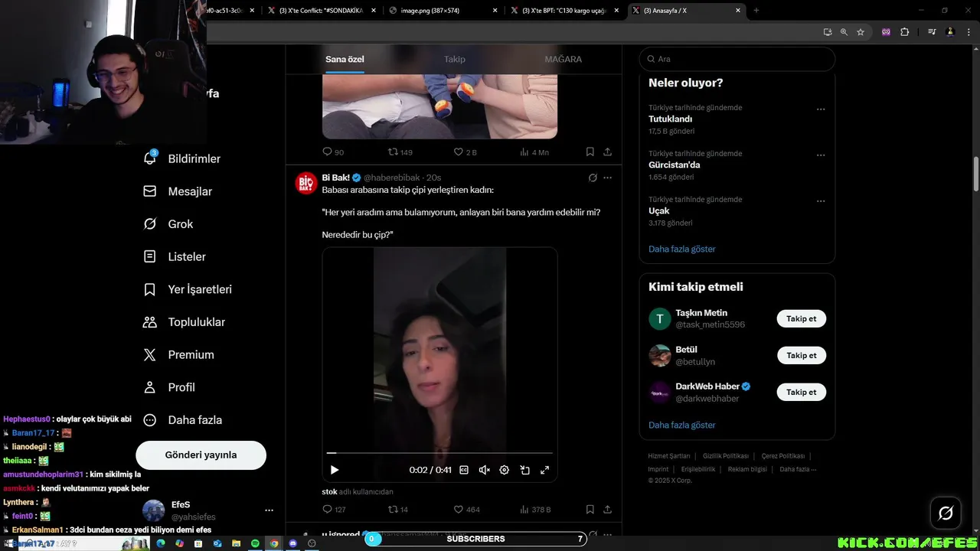This screenshot has height=551, width=980.
Task: Open the Mesajlar envelope icon
Action: [150, 191]
